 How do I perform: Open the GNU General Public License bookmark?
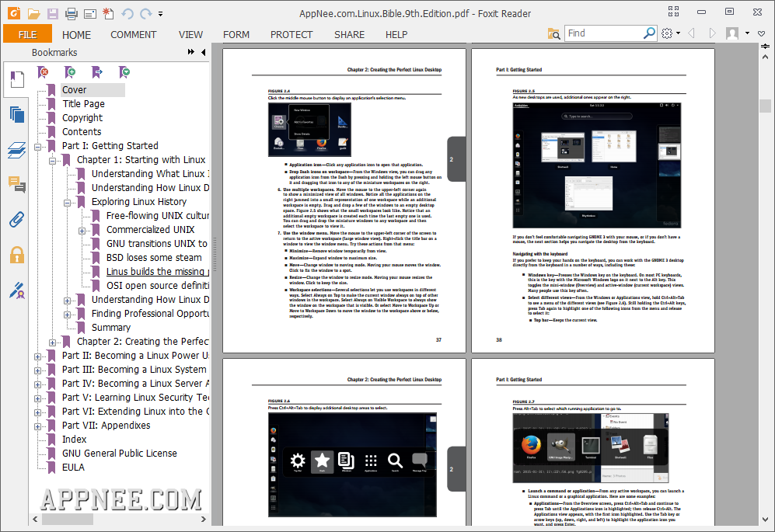pyautogui.click(x=120, y=454)
